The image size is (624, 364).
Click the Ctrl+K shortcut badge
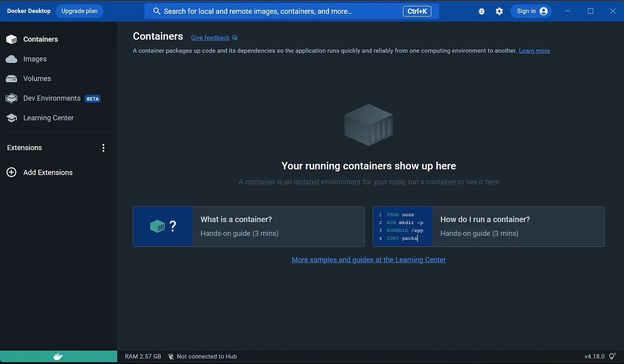(417, 11)
